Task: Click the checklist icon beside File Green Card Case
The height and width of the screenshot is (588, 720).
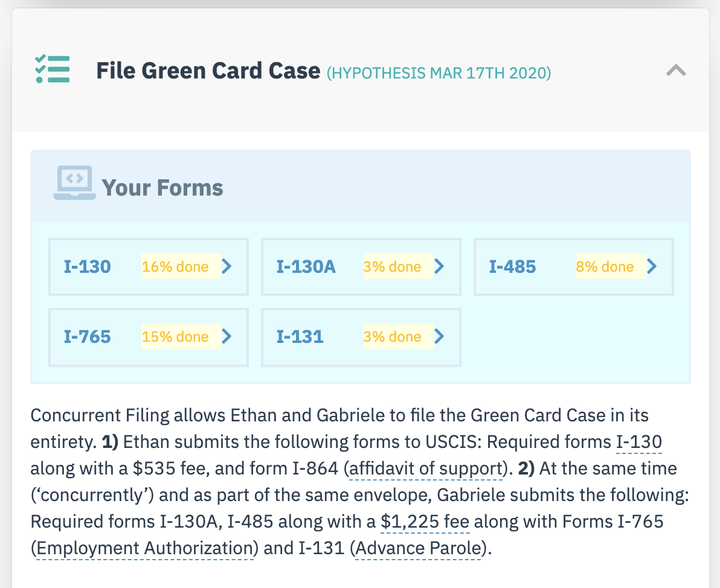Action: 53,69
